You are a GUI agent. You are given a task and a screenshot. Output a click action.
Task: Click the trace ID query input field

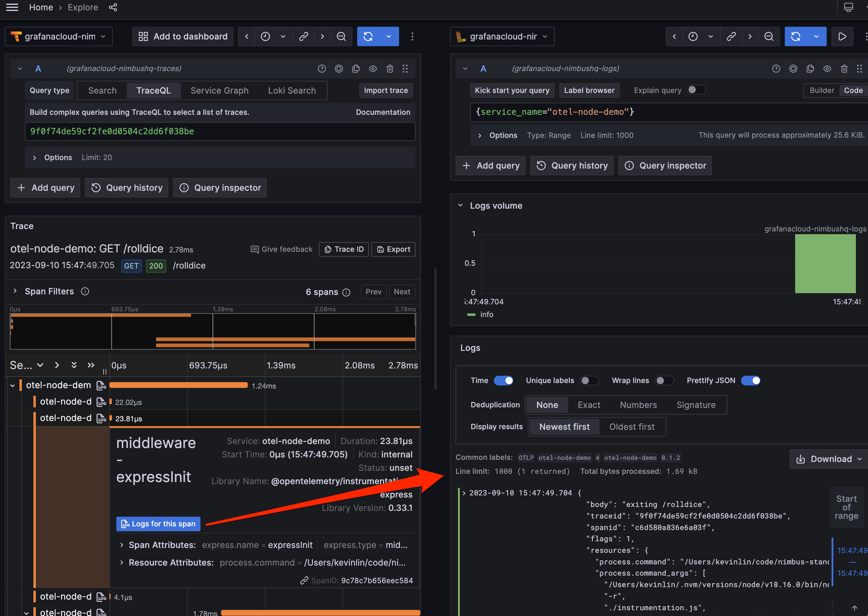point(220,132)
